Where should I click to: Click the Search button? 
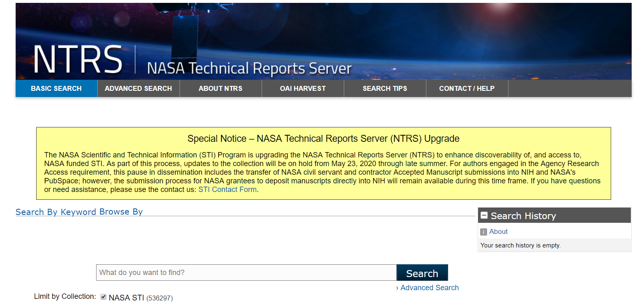422,273
